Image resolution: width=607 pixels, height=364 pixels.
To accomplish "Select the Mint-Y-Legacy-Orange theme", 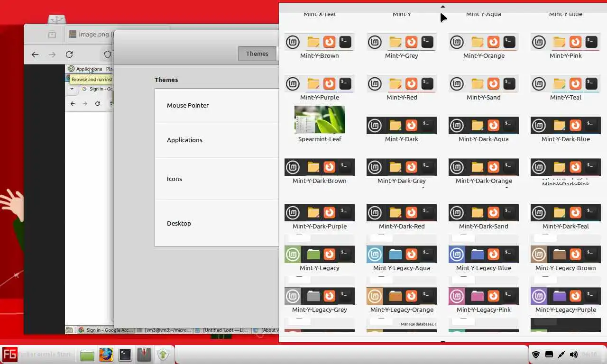I will tap(402, 296).
